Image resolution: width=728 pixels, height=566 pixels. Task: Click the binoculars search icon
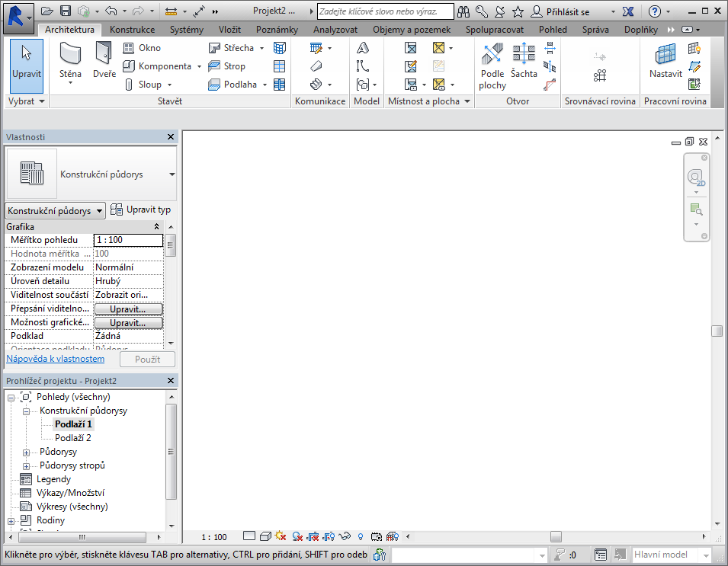pos(463,11)
